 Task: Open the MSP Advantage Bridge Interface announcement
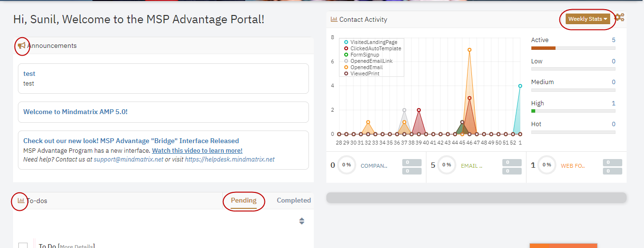tap(131, 141)
